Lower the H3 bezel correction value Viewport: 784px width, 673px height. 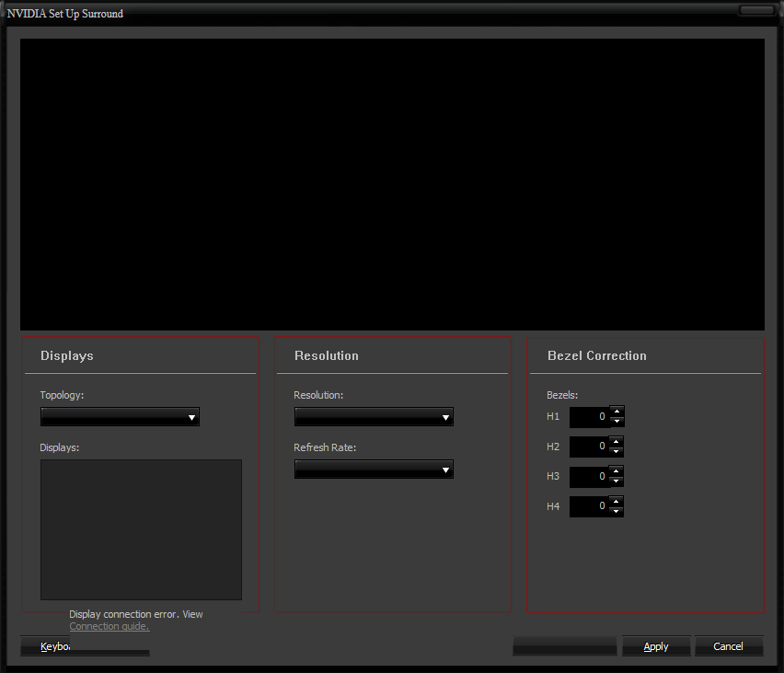[617, 482]
